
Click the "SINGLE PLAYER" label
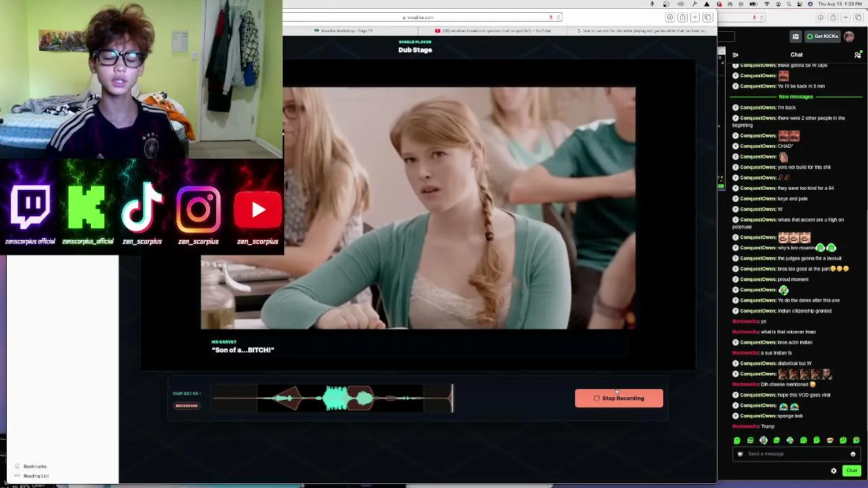pyautogui.click(x=415, y=42)
